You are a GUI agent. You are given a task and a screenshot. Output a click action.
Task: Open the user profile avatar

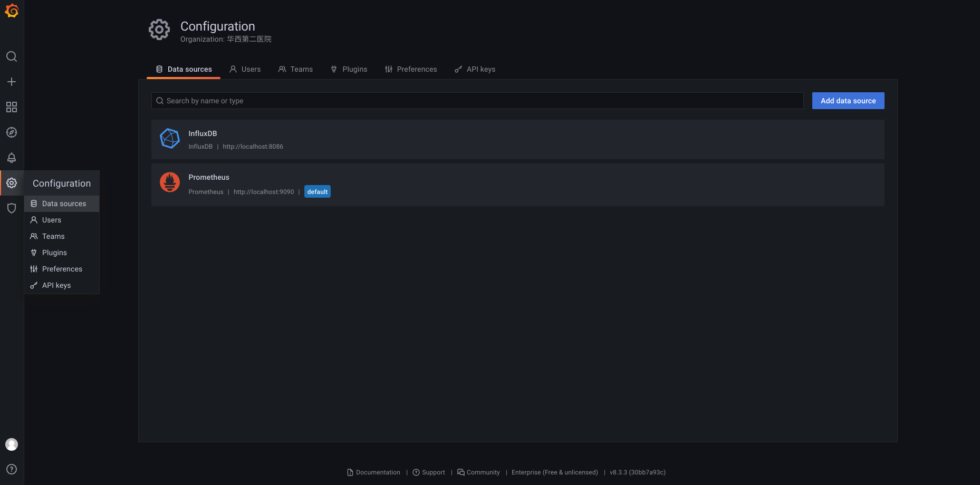point(12,444)
